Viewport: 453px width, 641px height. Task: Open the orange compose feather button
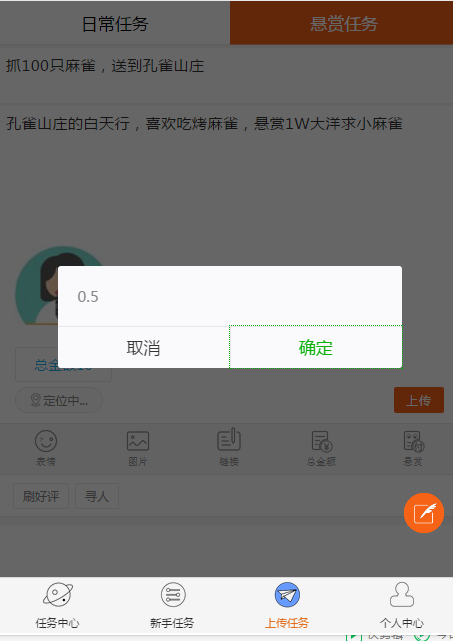(x=424, y=513)
